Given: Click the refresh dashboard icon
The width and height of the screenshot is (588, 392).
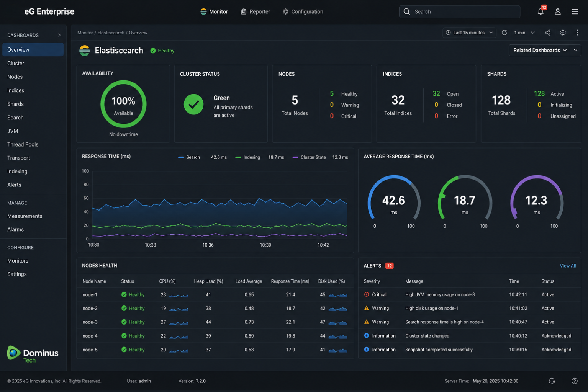Looking at the screenshot, I should click(504, 33).
